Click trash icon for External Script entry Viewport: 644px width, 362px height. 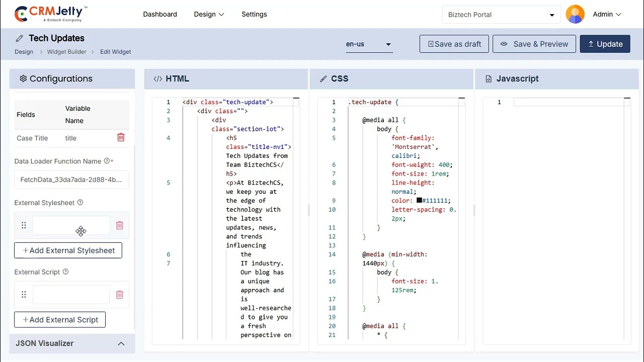click(119, 295)
